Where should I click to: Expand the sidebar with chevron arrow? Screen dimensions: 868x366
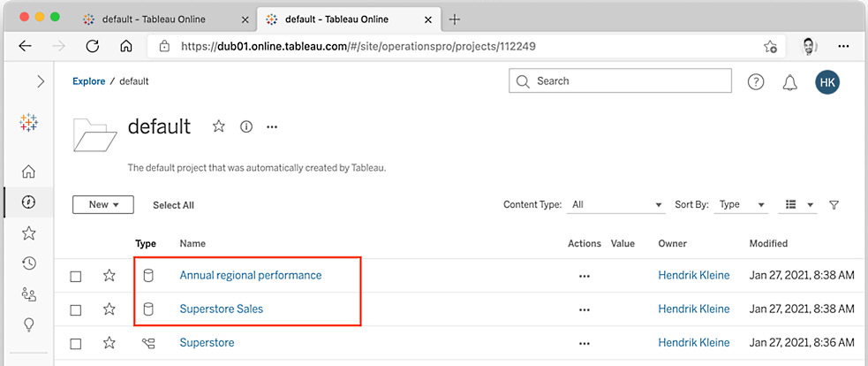[x=41, y=81]
